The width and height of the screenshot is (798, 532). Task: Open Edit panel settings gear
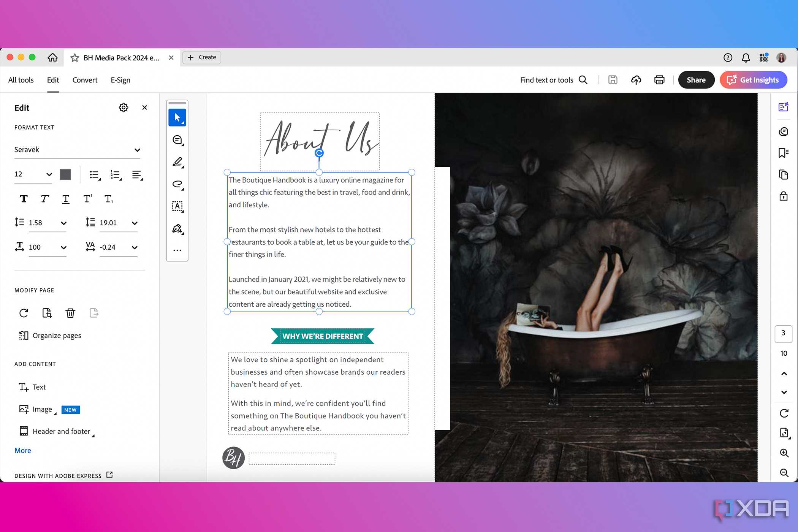123,108
